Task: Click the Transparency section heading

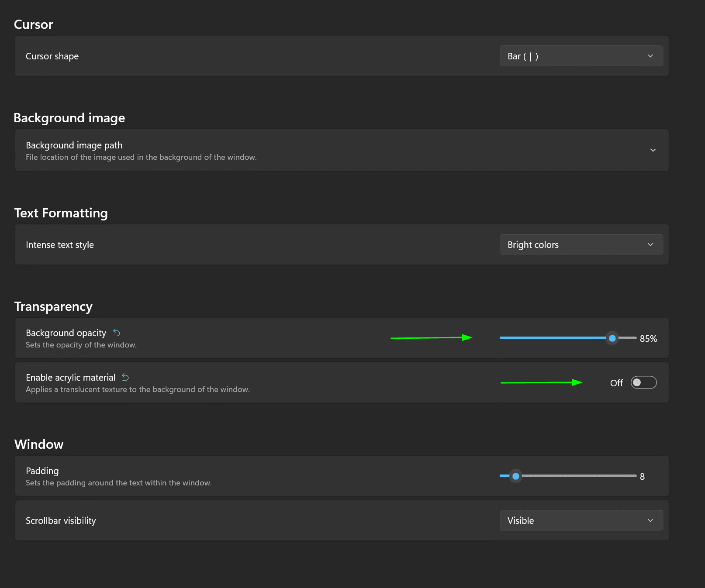Action: tap(53, 306)
